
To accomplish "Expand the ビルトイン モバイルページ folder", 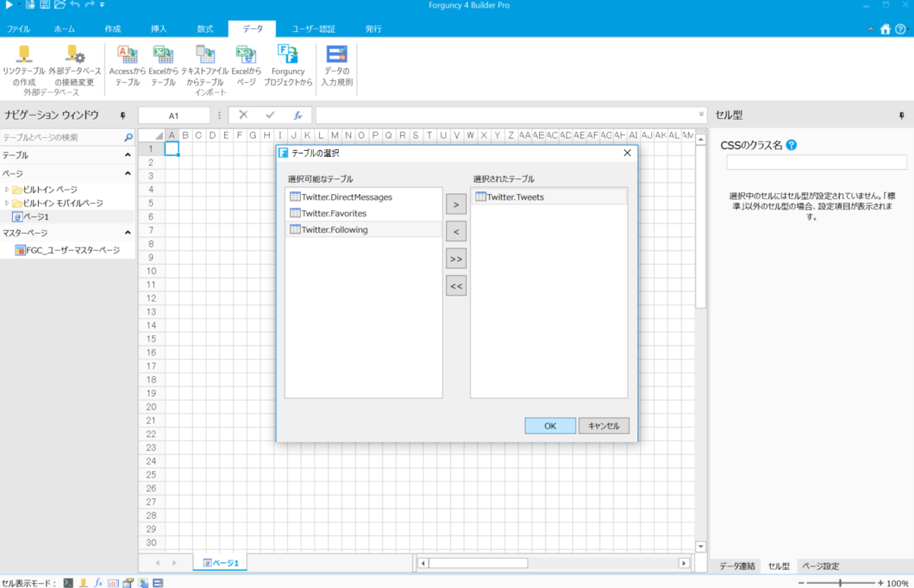I will tap(8, 203).
